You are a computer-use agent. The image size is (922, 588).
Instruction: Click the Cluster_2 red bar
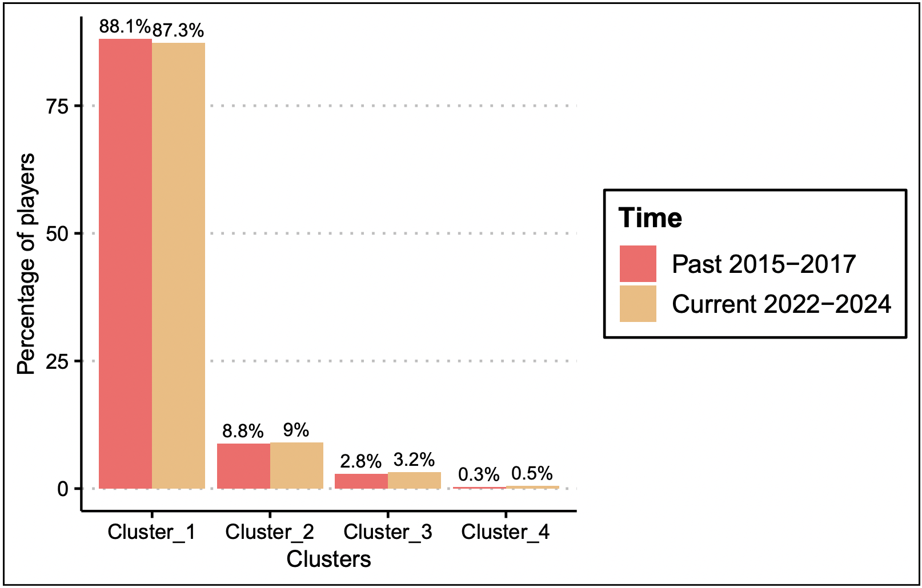pyautogui.click(x=243, y=466)
